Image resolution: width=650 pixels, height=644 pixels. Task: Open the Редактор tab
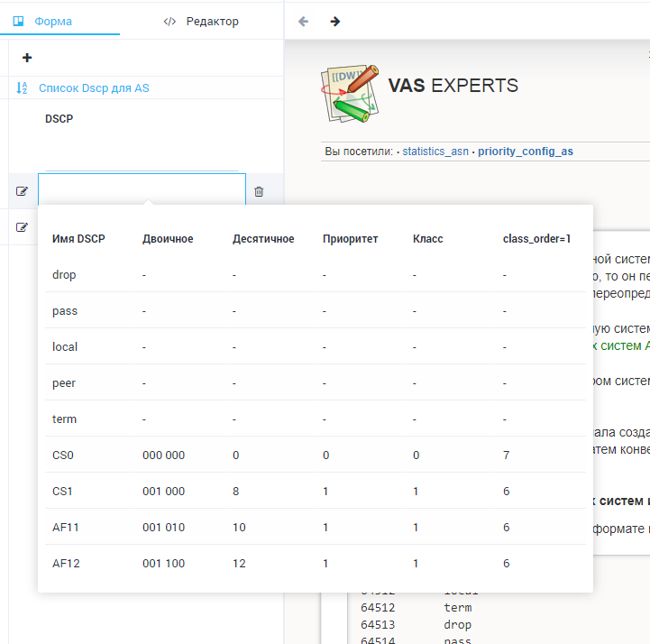202,22
